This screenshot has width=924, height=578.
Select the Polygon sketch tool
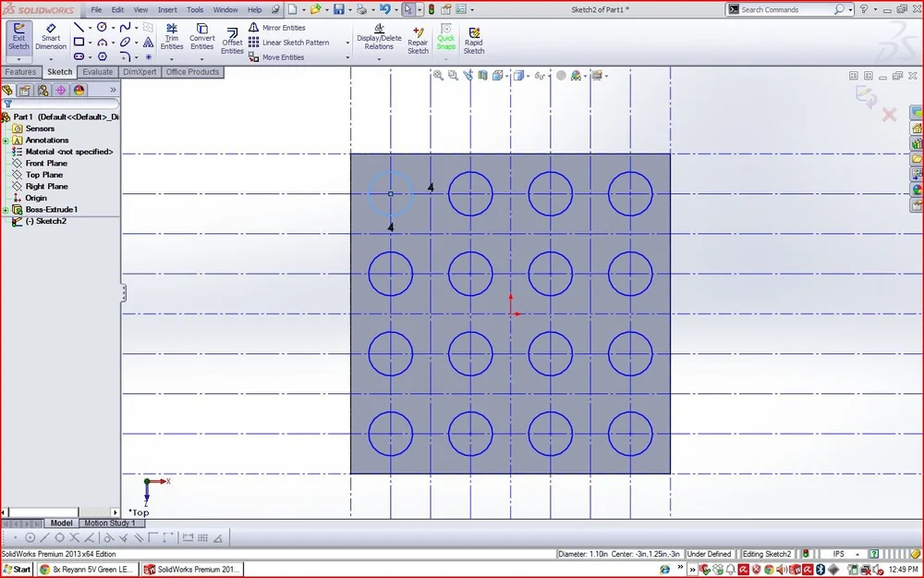pos(102,56)
